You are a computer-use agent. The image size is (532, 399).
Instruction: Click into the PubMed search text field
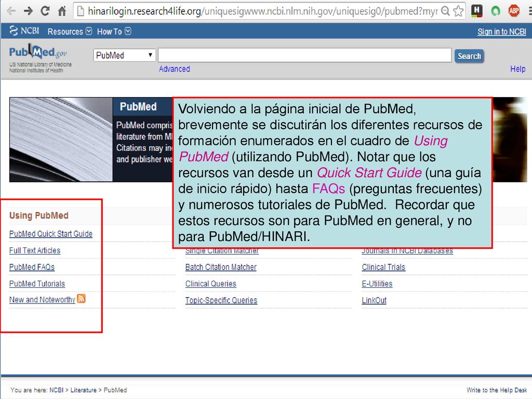pyautogui.click(x=304, y=55)
